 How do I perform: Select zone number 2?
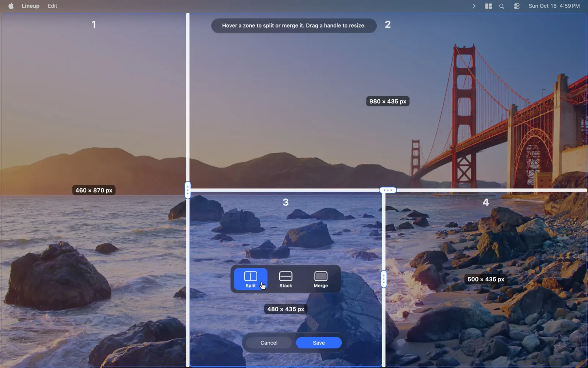pyautogui.click(x=388, y=24)
